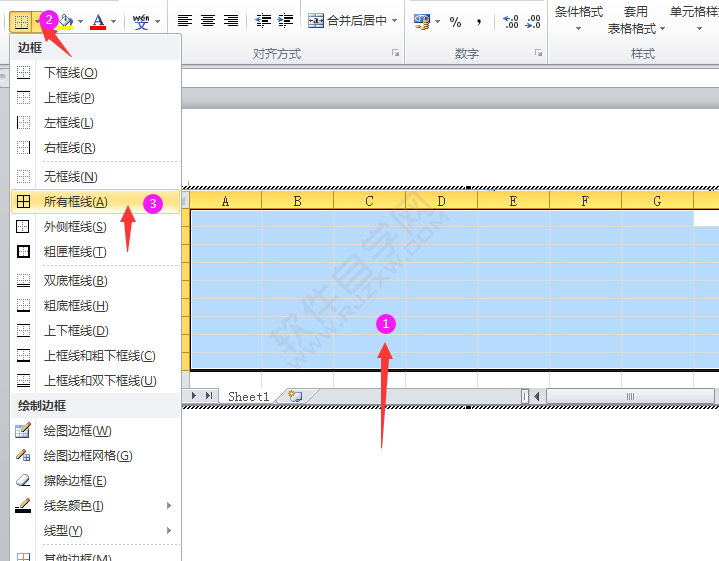719x561 pixels.
Task: Click the fill color paint bucket icon
Action: pyautogui.click(x=66, y=21)
